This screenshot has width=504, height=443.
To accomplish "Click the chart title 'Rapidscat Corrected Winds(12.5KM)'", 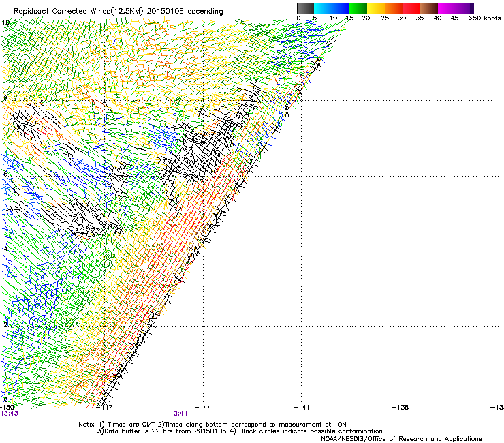I will 78,12.
